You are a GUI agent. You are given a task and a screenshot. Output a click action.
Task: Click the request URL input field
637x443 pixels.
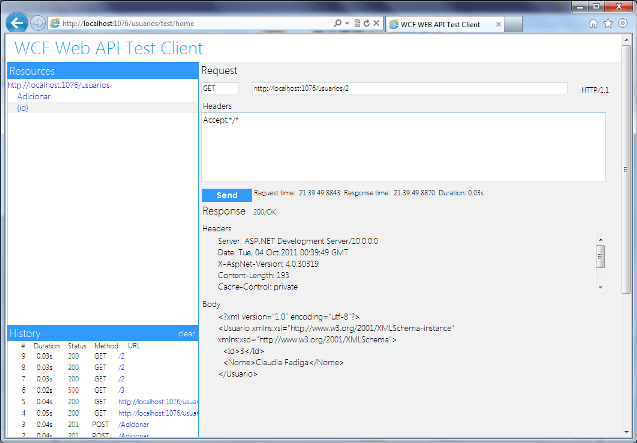[x=408, y=89]
